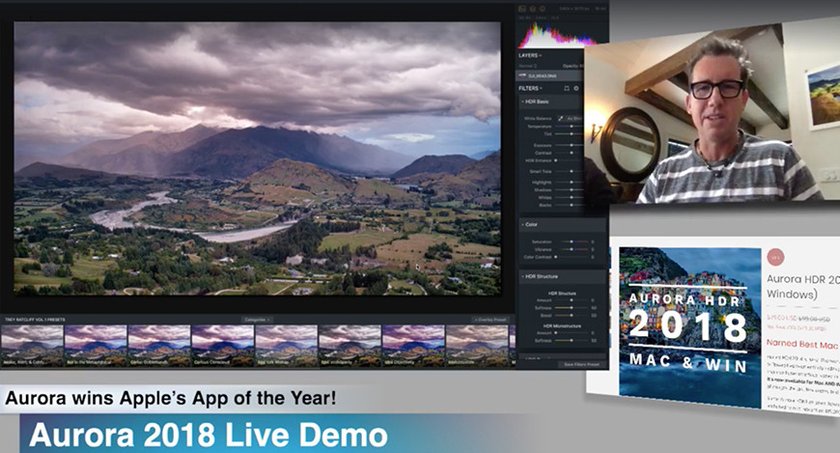Click the second icon above the histogram
The width and height of the screenshot is (840, 453).
click(x=532, y=9)
